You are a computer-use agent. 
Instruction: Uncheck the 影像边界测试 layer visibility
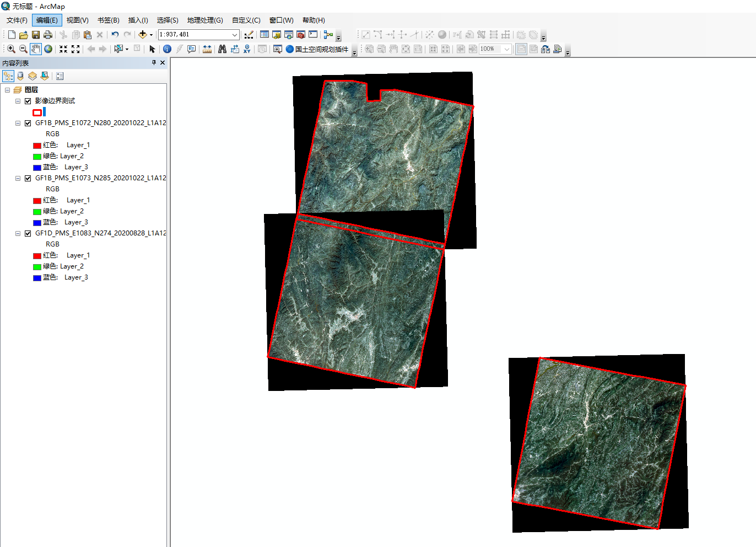tap(28, 101)
